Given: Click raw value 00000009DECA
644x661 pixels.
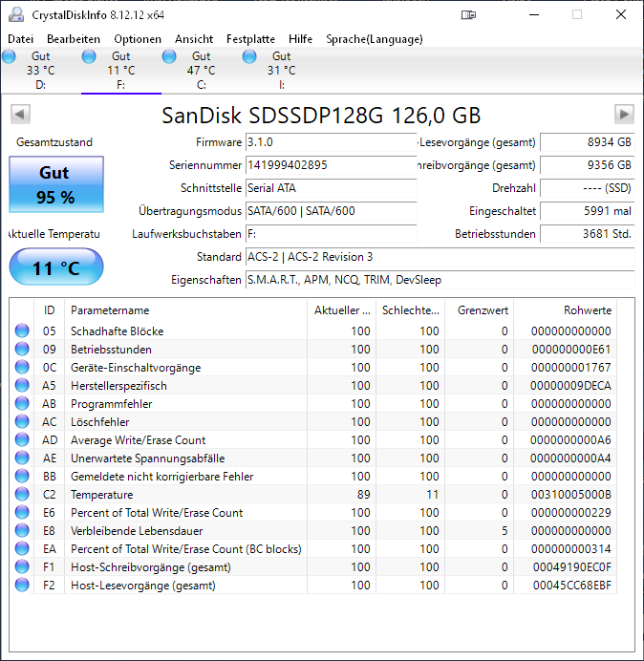Looking at the screenshot, I should coord(570,385).
